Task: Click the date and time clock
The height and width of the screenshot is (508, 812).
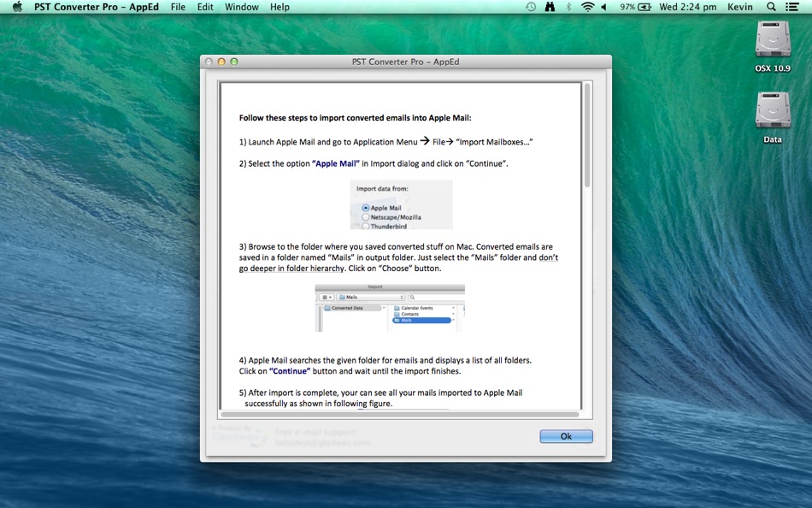Action: coord(688,7)
